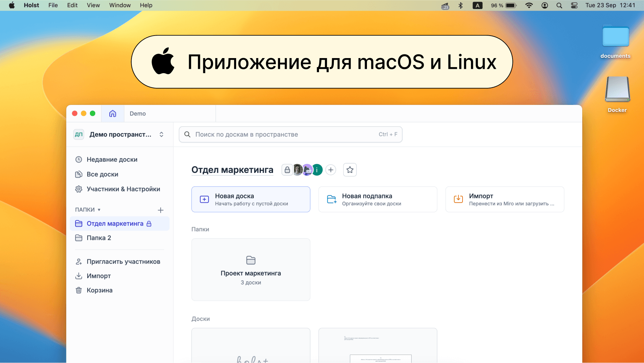Open the Window menu
The height and width of the screenshot is (363, 644).
pos(120,5)
